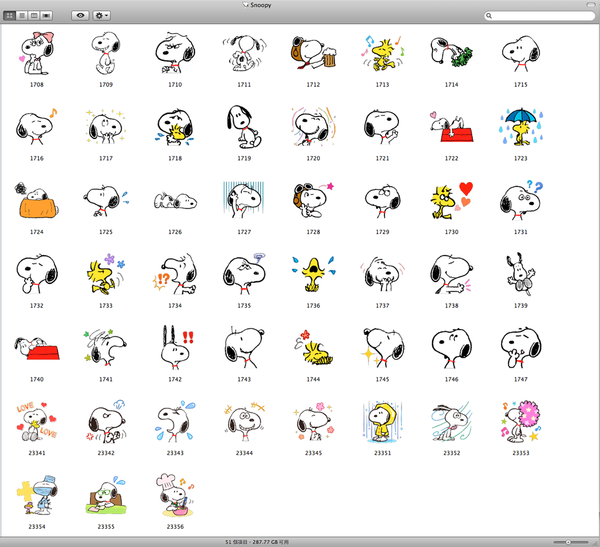Click the file name label 1743
Viewport: 600px width, 547px height.
click(x=244, y=379)
